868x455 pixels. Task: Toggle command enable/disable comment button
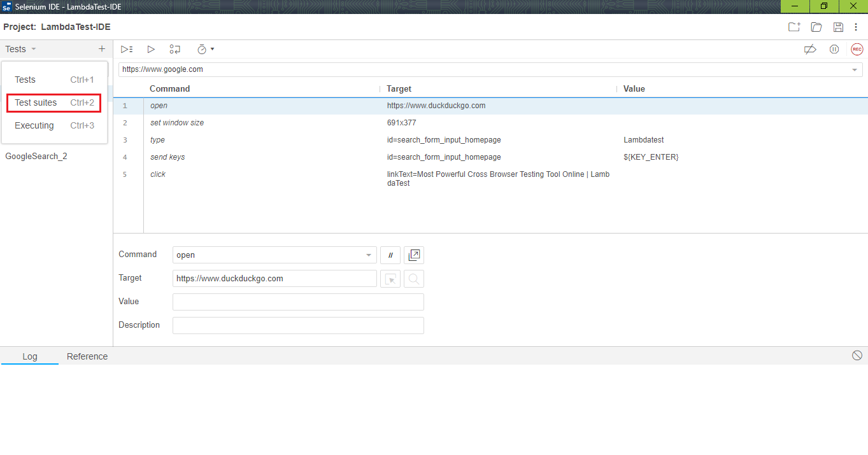tap(390, 255)
